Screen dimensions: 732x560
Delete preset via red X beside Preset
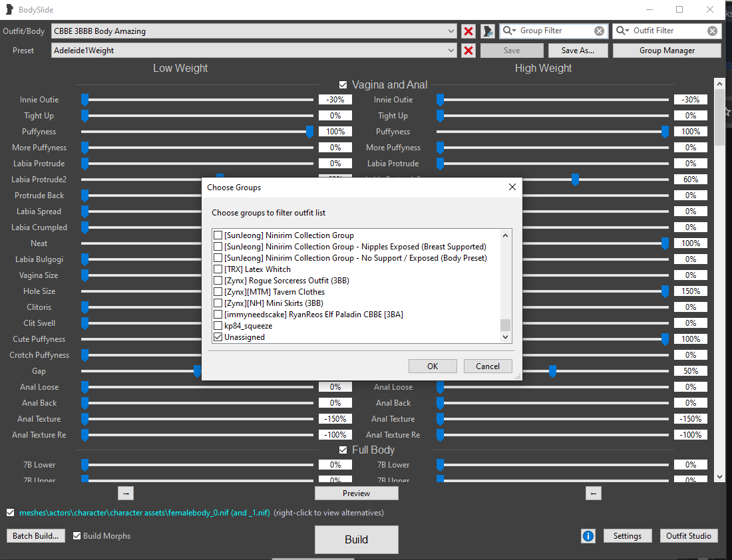tap(468, 51)
